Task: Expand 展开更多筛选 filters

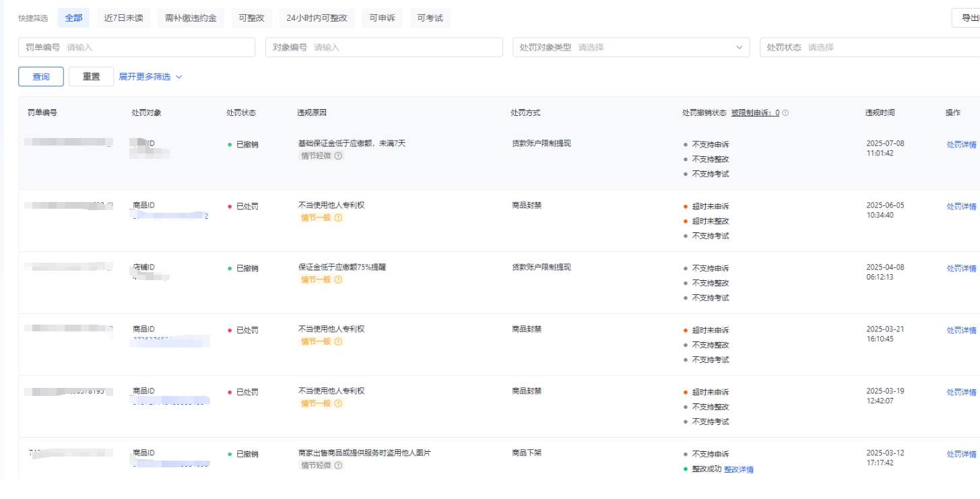Action: [150, 77]
